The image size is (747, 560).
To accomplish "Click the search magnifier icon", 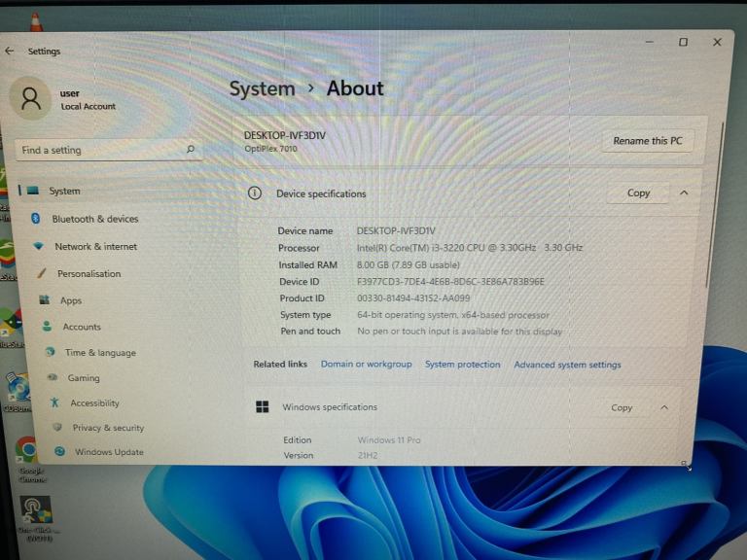I will [191, 150].
